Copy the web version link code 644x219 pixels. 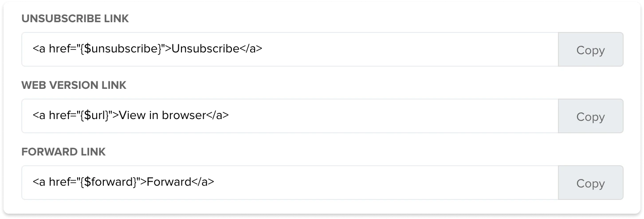tap(590, 116)
